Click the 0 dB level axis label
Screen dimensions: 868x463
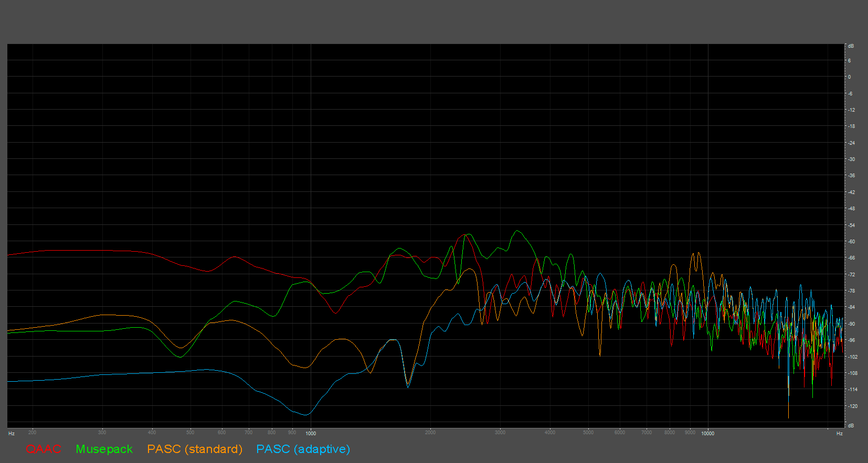pyautogui.click(x=850, y=77)
